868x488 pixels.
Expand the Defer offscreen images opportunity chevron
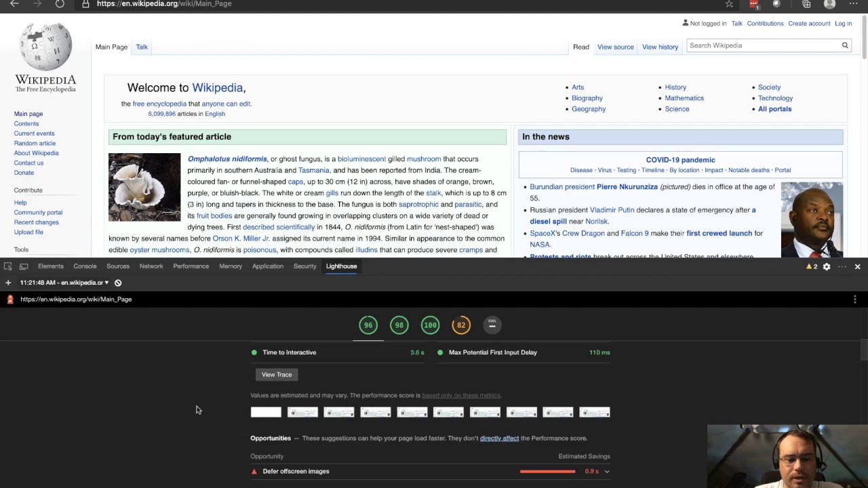[607, 471]
